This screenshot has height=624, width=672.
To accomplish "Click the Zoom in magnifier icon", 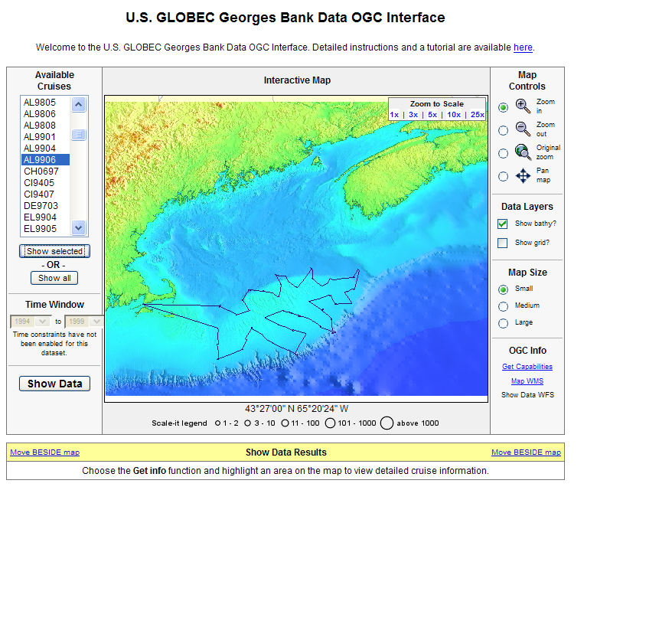I will (x=523, y=106).
